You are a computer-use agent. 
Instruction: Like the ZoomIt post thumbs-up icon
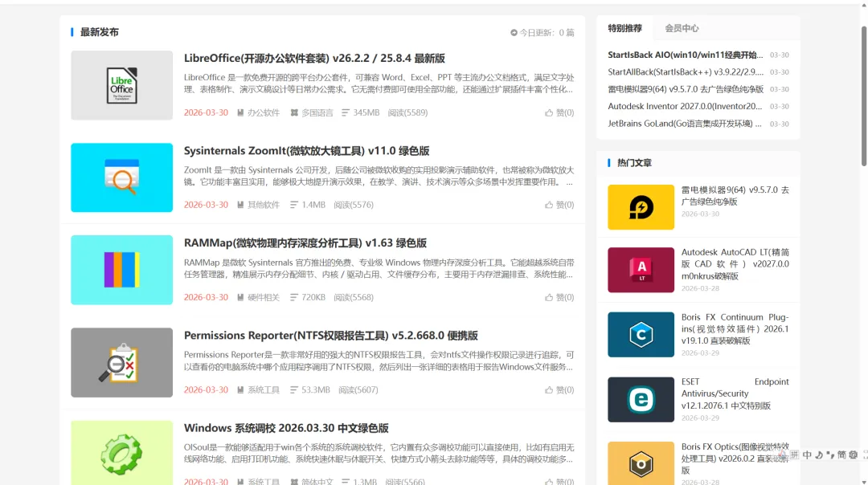[549, 205]
